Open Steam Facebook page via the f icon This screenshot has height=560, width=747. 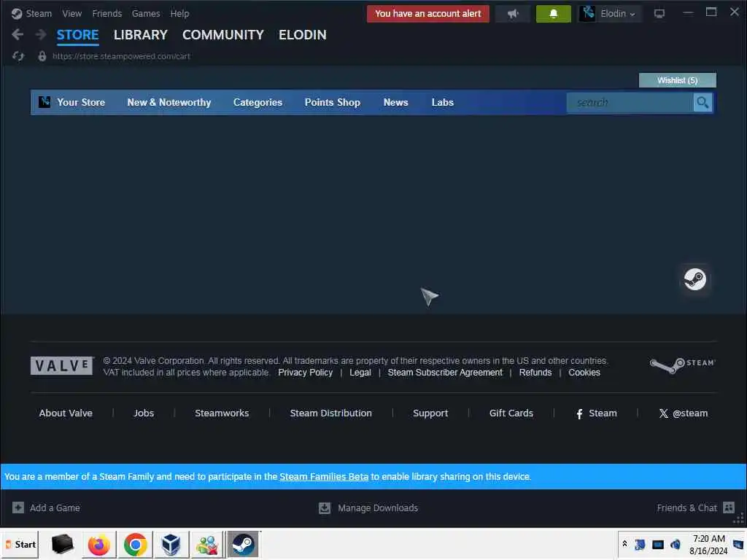(579, 414)
